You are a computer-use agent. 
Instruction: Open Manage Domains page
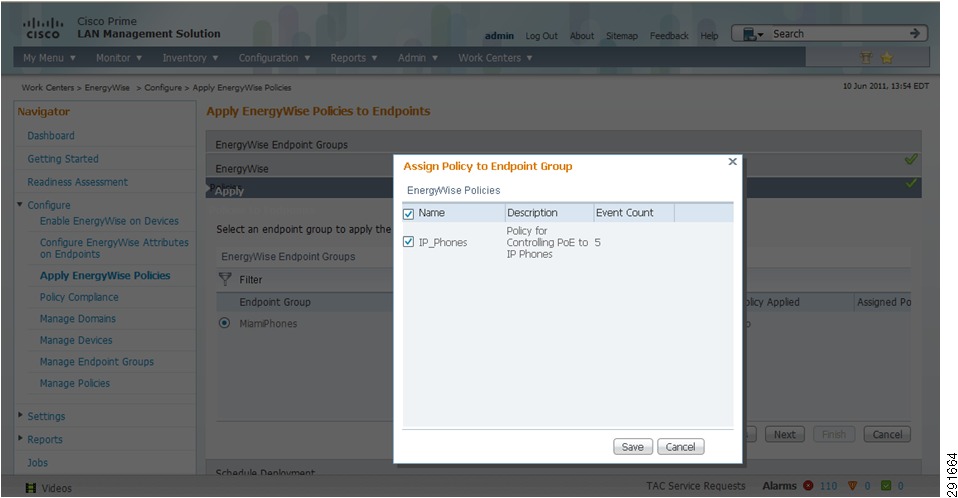tap(78, 318)
